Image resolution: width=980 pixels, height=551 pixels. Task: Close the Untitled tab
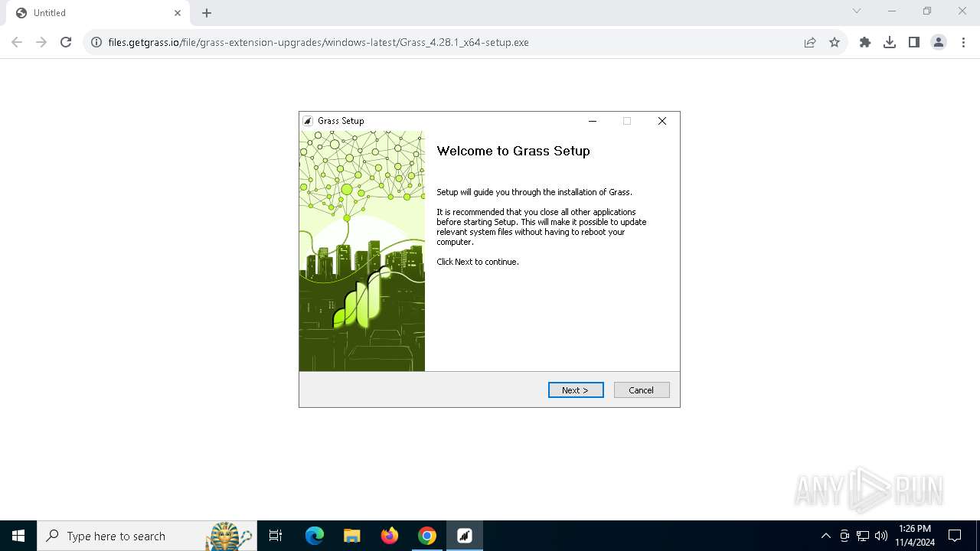[x=178, y=13]
